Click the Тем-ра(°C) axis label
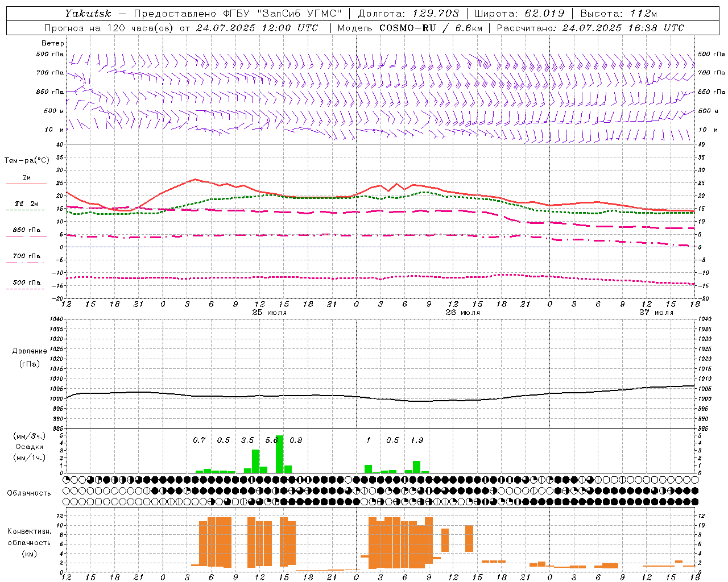The width and height of the screenshot is (728, 582). point(27,161)
